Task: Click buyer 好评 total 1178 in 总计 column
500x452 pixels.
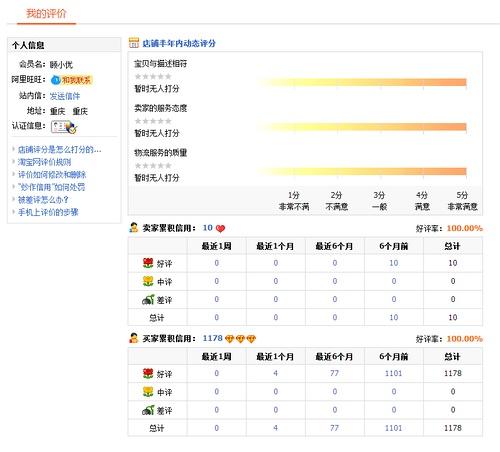Action: [x=453, y=373]
